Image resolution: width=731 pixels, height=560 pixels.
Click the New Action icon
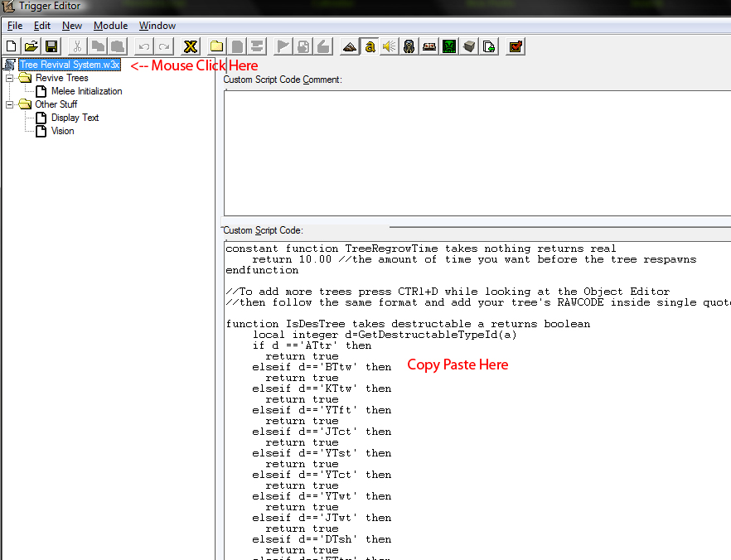pos(323,46)
